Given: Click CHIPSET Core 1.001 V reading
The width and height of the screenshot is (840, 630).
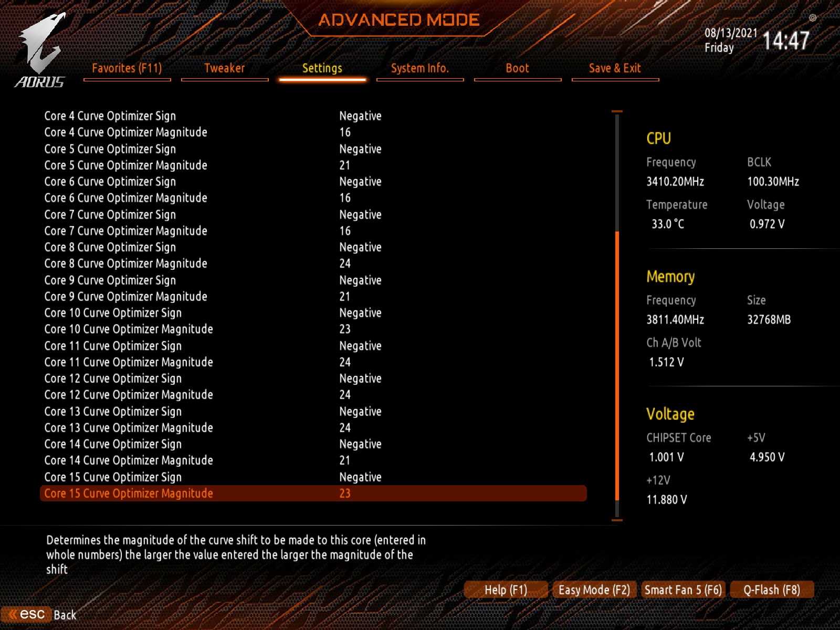Looking at the screenshot, I should point(666,457).
